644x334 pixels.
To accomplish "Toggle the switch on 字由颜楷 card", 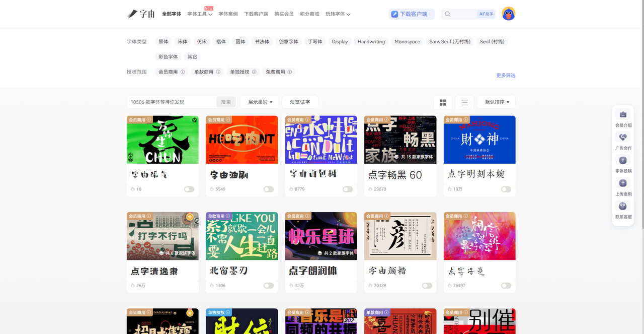I will tap(427, 286).
